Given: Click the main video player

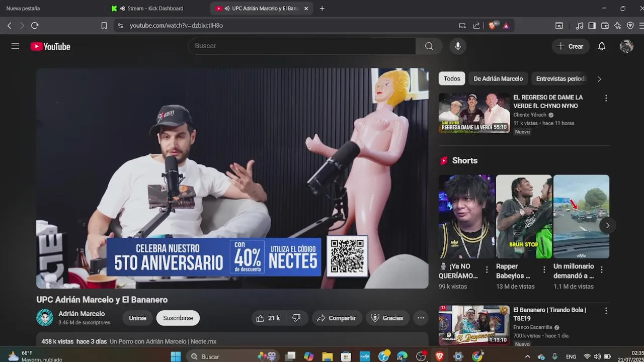Looking at the screenshot, I should coord(232,178).
